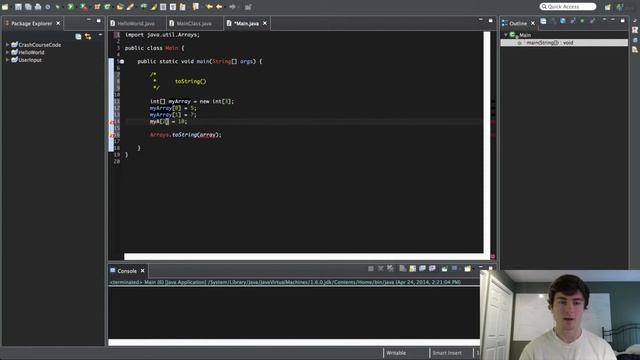Viewport: 640px width, 360px height.
Task: Click the import java.util.Arrays line
Action: pos(162,35)
